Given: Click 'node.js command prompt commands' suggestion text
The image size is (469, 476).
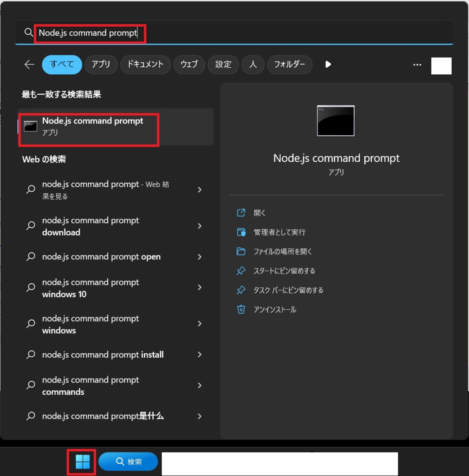Looking at the screenshot, I should pos(91,386).
